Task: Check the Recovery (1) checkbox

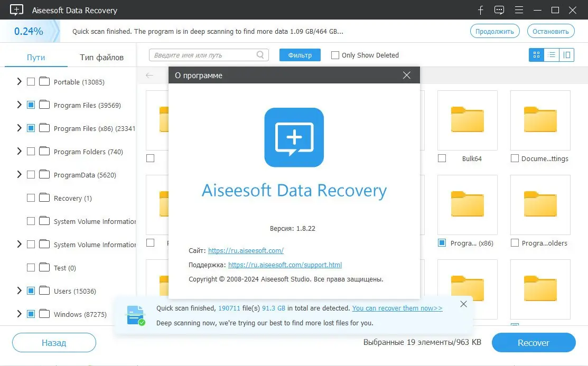Action: point(31,198)
